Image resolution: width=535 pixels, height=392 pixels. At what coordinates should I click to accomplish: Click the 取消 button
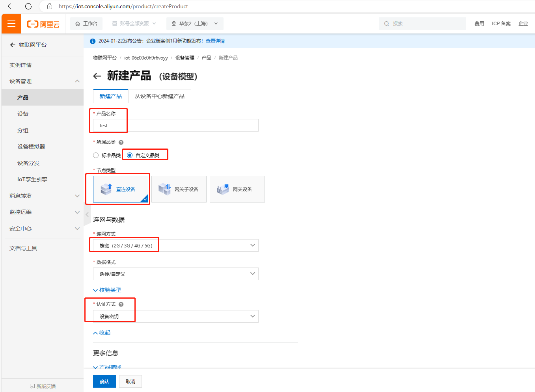130,381
